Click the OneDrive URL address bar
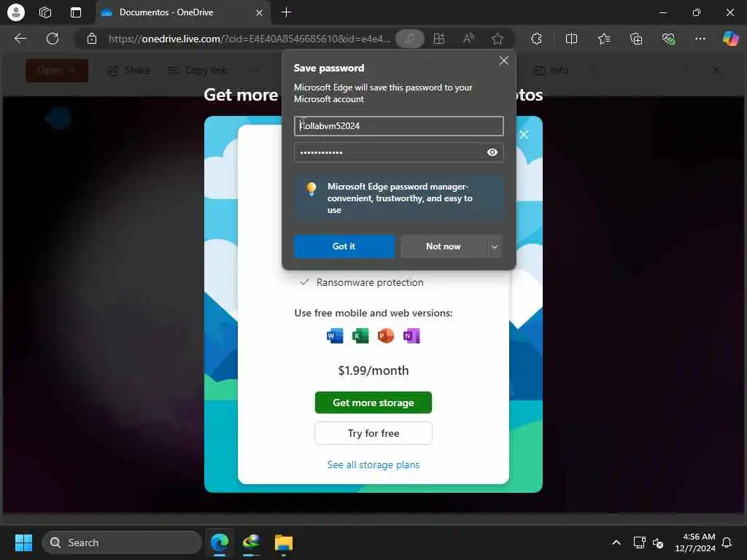Image resolution: width=747 pixels, height=560 pixels. (249, 39)
